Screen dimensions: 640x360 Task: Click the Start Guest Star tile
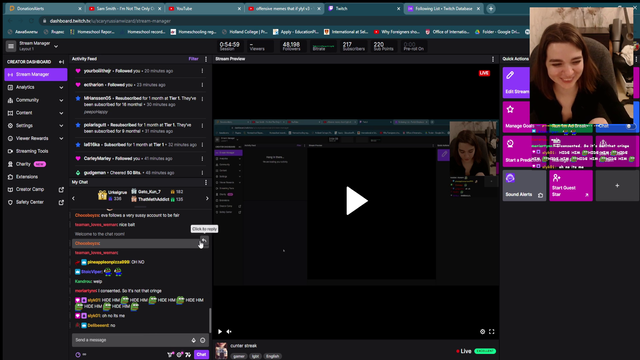tap(571, 186)
